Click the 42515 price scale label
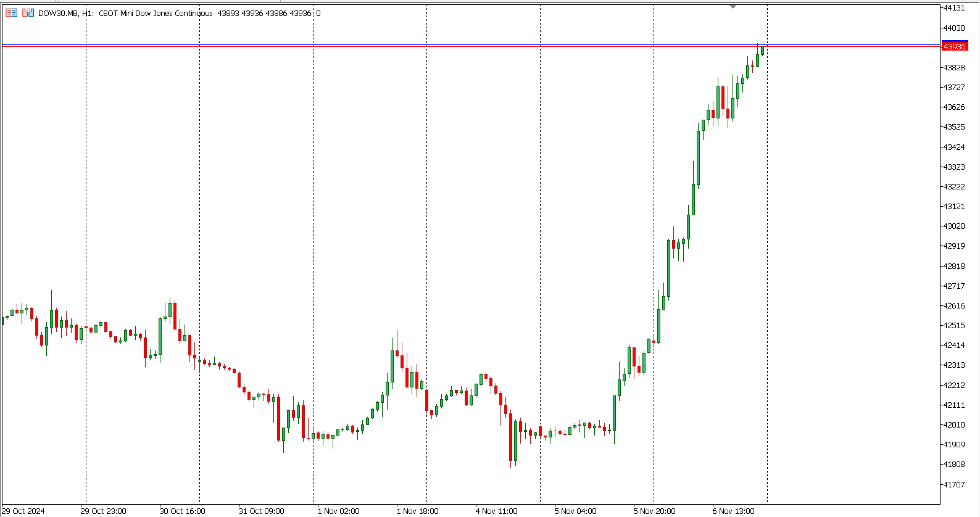The width and height of the screenshot is (980, 517). (x=953, y=326)
